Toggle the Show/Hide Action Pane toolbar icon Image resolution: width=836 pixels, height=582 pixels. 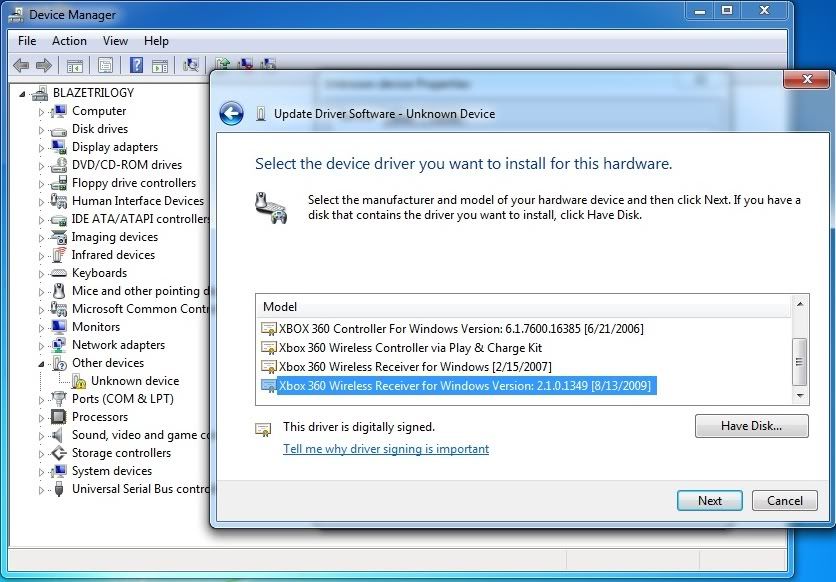pyautogui.click(x=160, y=66)
